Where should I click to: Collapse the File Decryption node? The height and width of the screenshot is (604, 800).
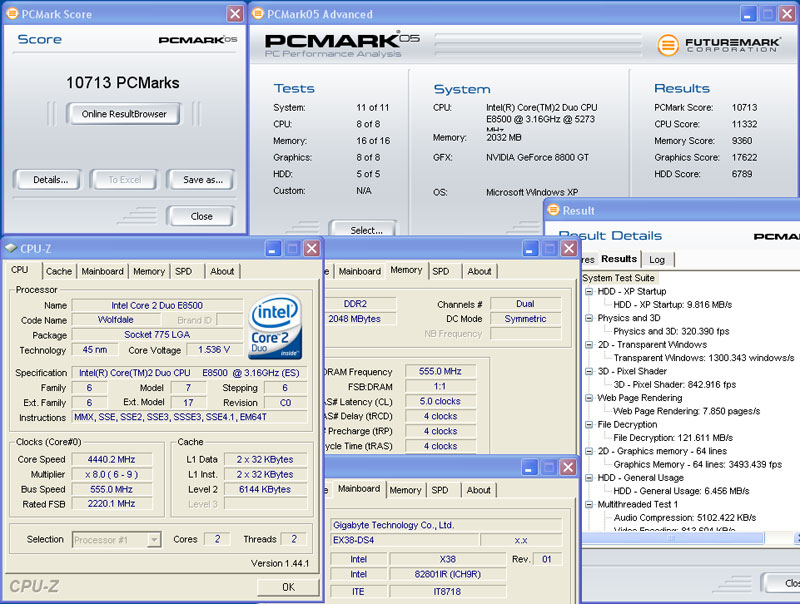(x=589, y=424)
